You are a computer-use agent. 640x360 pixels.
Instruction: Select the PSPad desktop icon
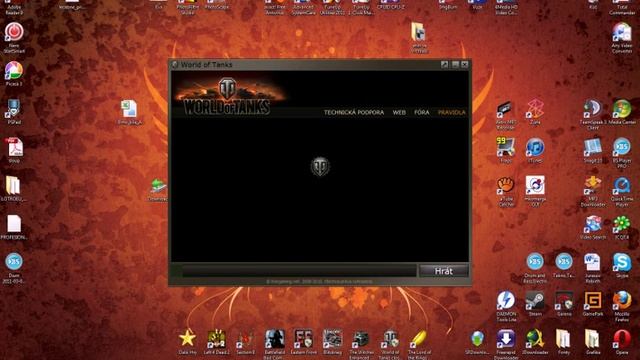pyautogui.click(x=13, y=109)
